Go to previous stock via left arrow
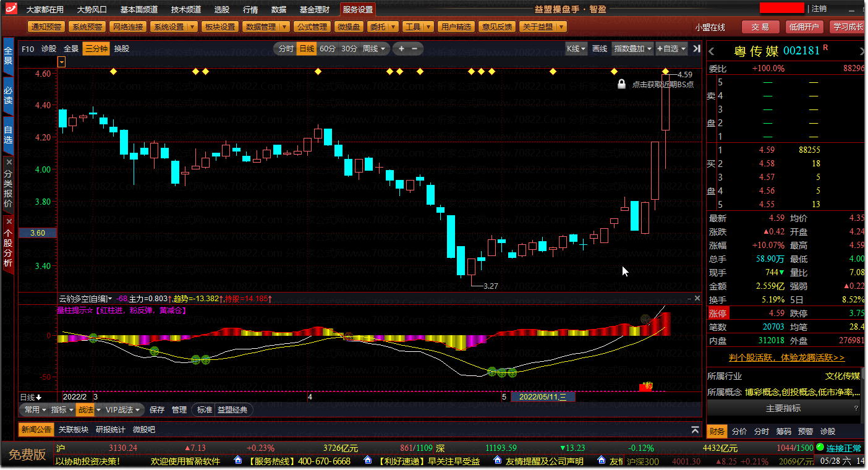Viewport: 868px width, 470px height. point(712,51)
